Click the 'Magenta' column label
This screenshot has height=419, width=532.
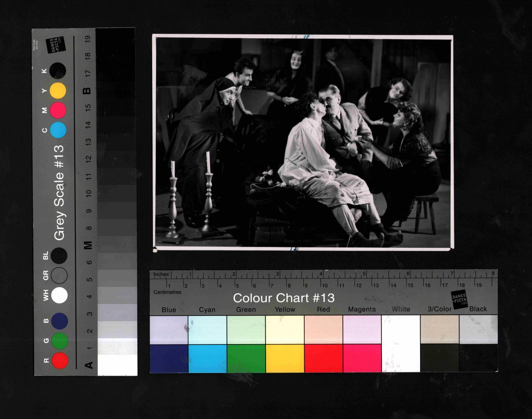[x=362, y=309]
